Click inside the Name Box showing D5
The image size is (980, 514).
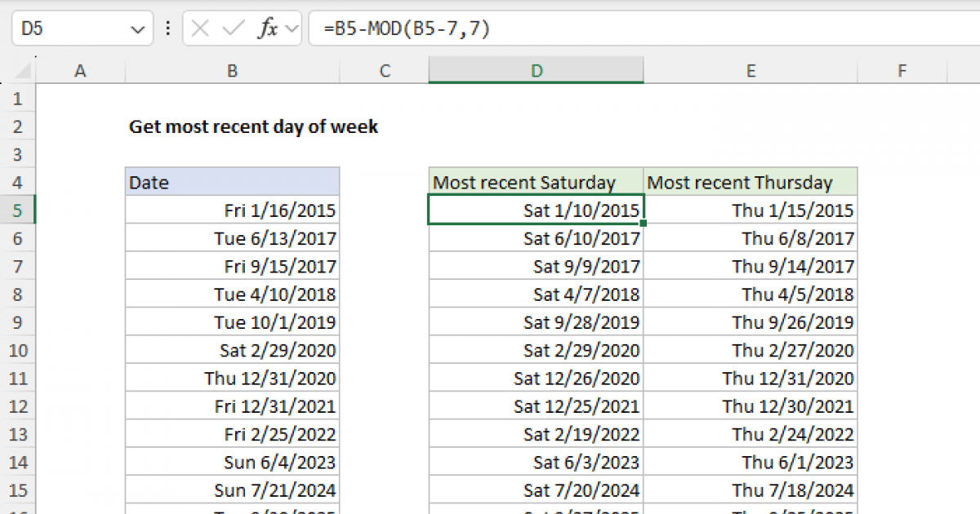69,29
